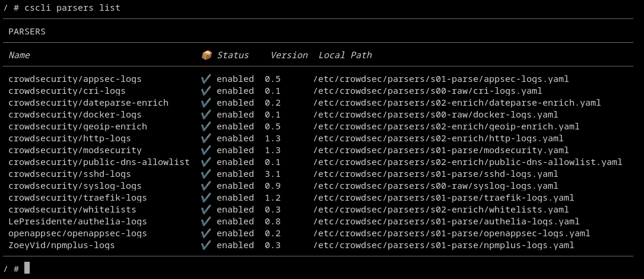Click the checkmark for crowdsecurity/modsecurity
The height and width of the screenshot is (279, 644).
(206, 150)
